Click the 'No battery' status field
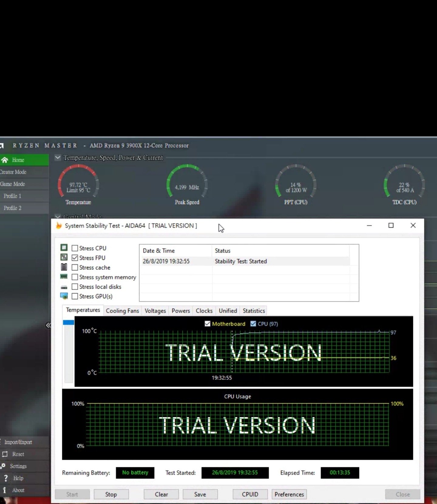This screenshot has width=437, height=504. point(135,473)
